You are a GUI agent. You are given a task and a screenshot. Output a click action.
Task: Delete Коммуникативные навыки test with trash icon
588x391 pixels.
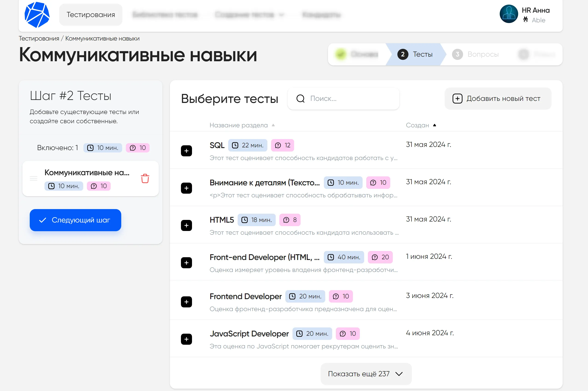click(145, 178)
